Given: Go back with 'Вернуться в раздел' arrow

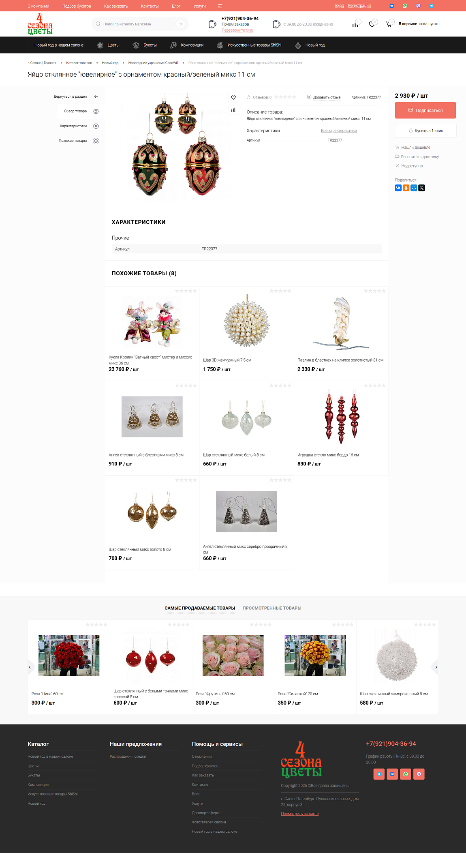Looking at the screenshot, I should click(x=96, y=96).
